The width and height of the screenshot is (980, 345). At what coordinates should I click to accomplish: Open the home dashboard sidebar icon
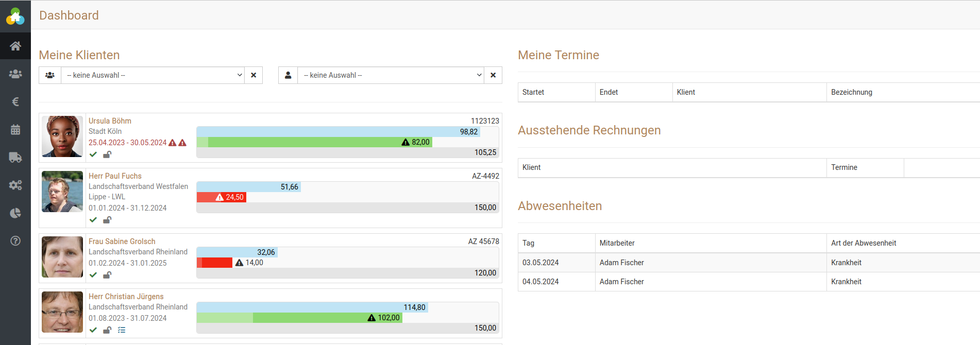[15, 46]
